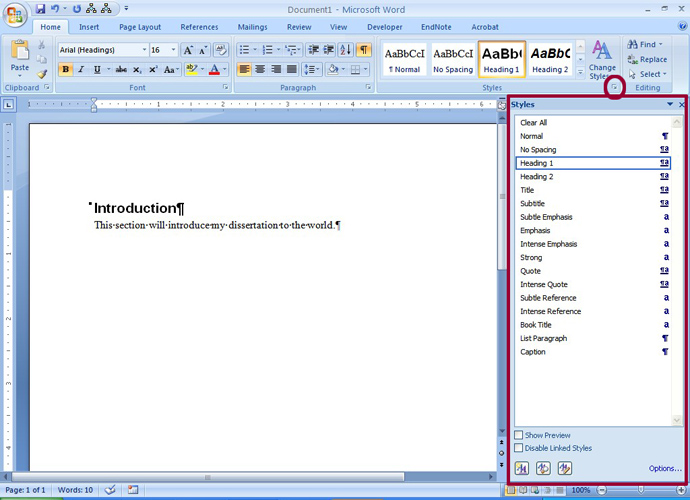
Task: Click Change Styles button
Action: click(x=602, y=60)
